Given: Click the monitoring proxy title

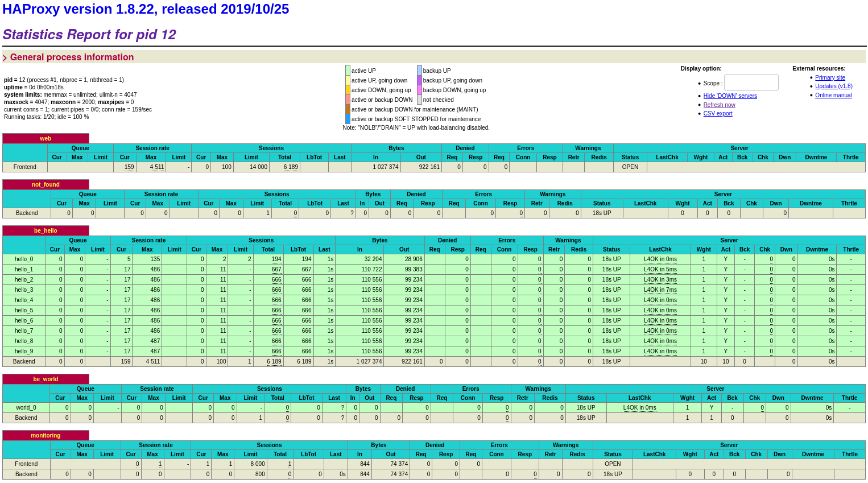Looking at the screenshot, I should tap(46, 435).
